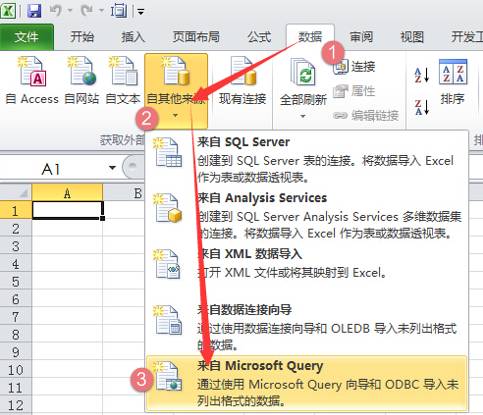Switch to the 页面布局 tab
The width and height of the screenshot is (483, 415).
click(x=196, y=37)
